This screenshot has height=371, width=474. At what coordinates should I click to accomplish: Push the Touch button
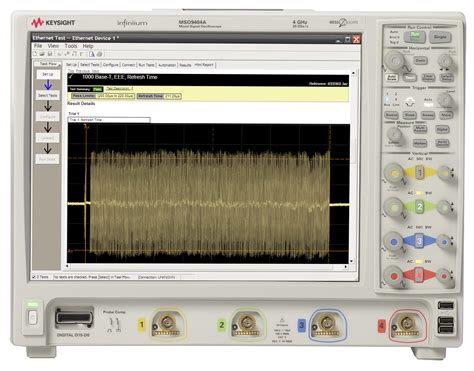410,77
